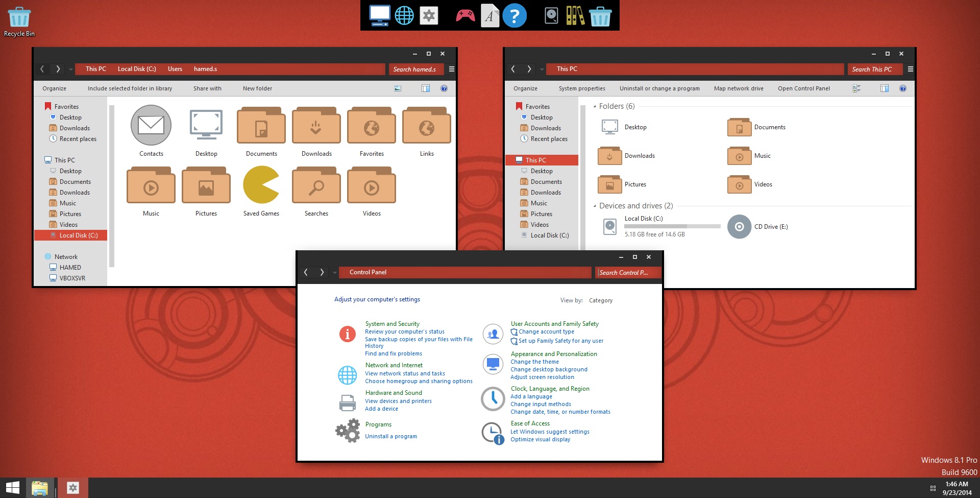980x498 pixels.
Task: Click the blue question mark help dock icon
Action: coord(514,16)
